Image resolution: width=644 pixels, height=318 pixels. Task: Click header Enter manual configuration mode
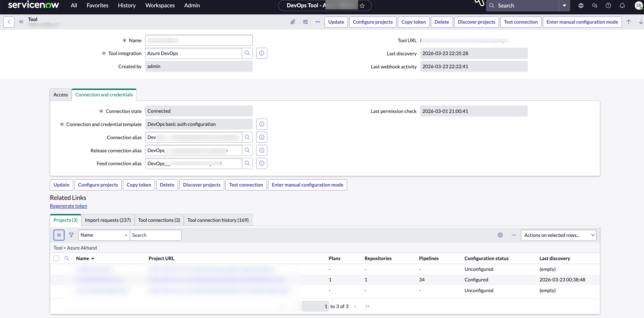[582, 22]
